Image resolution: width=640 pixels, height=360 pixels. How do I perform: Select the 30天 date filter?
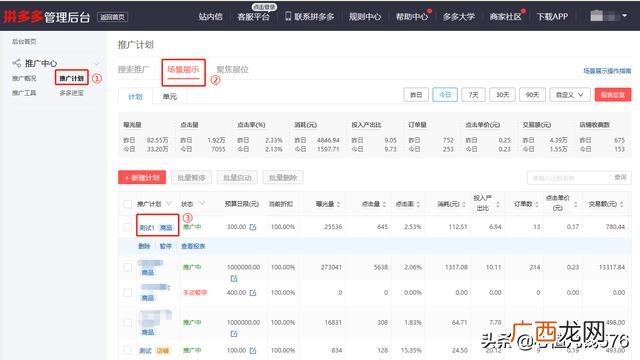tap(502, 95)
